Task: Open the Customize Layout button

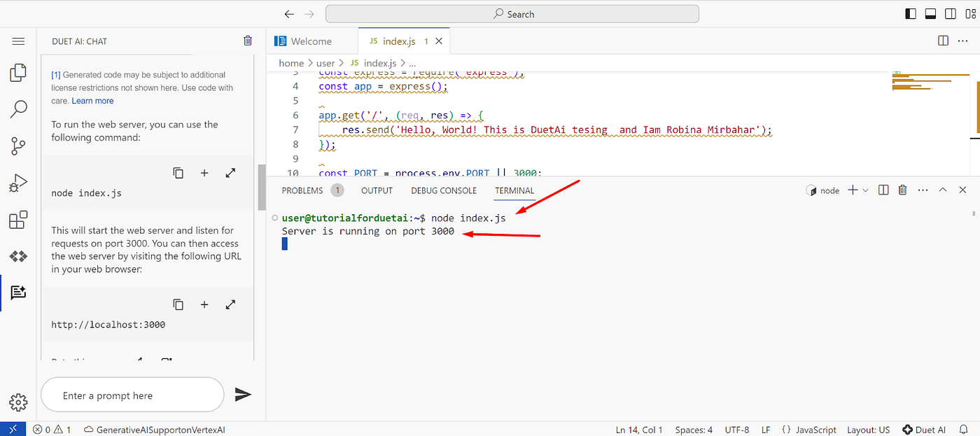Action: 971,14
